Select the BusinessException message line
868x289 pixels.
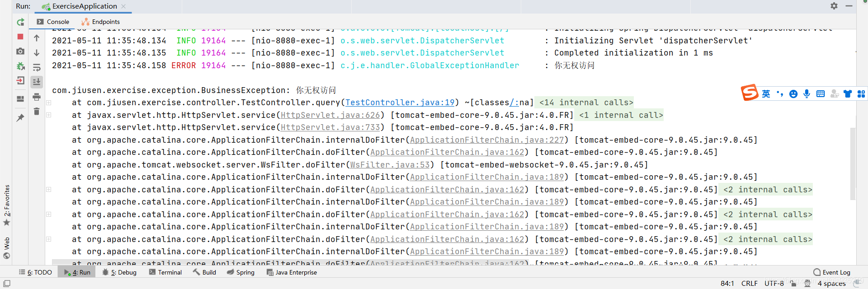[194, 90]
